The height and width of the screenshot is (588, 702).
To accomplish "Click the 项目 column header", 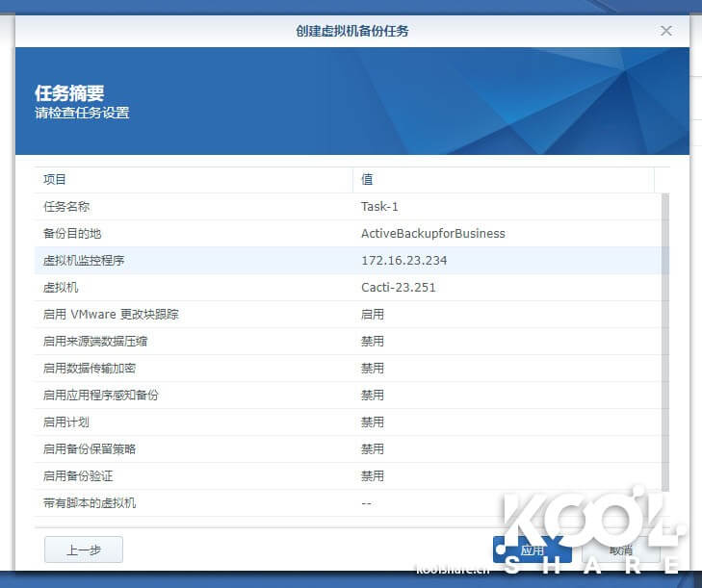I will click(x=193, y=180).
